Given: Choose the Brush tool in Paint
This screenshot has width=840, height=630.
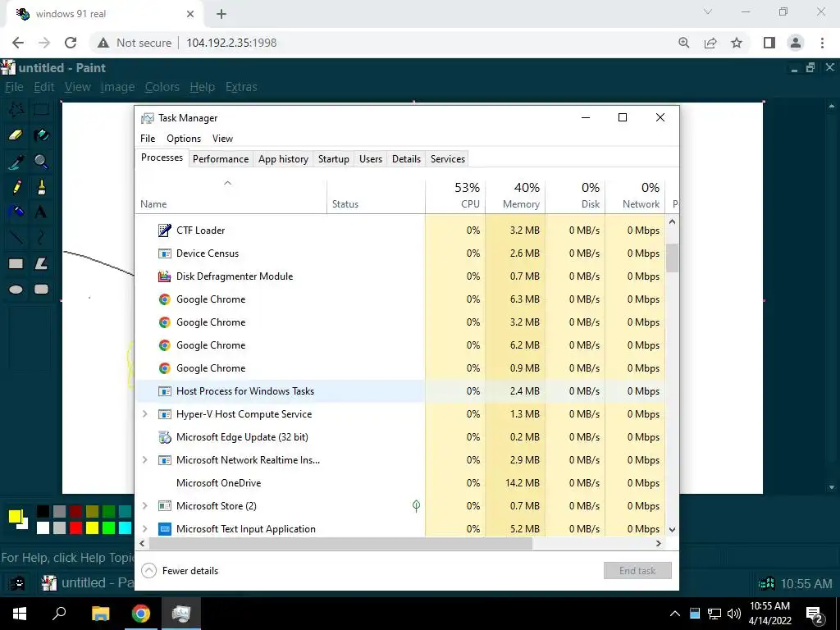Looking at the screenshot, I should 41,187.
